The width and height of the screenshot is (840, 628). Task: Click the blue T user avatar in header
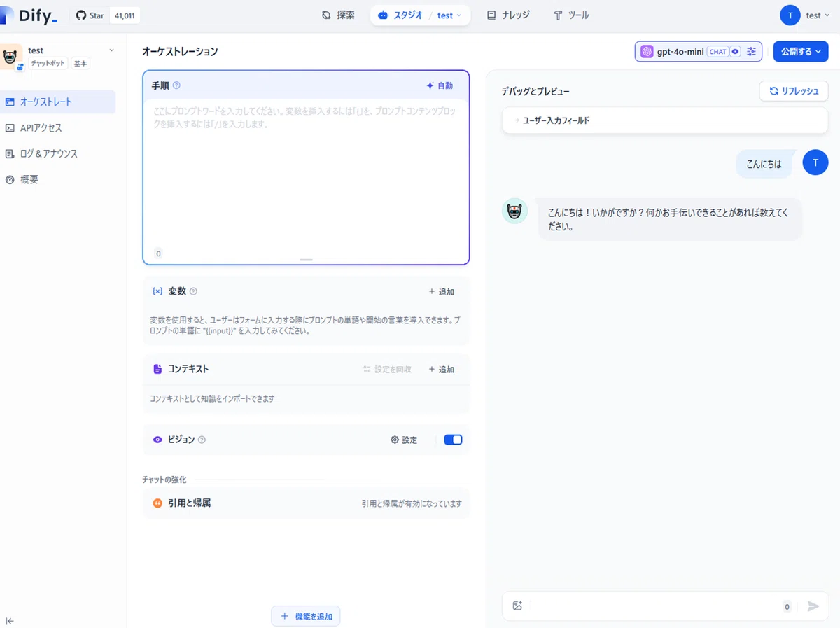tap(790, 15)
